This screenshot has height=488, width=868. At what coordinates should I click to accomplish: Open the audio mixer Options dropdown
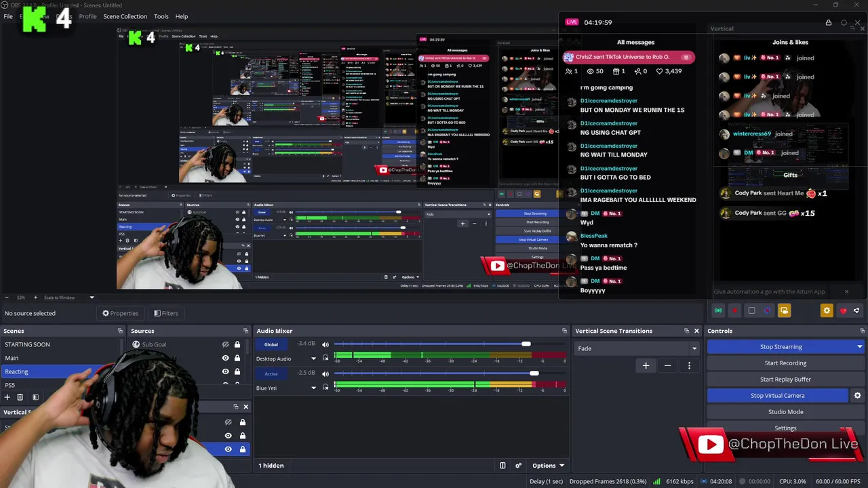(548, 466)
